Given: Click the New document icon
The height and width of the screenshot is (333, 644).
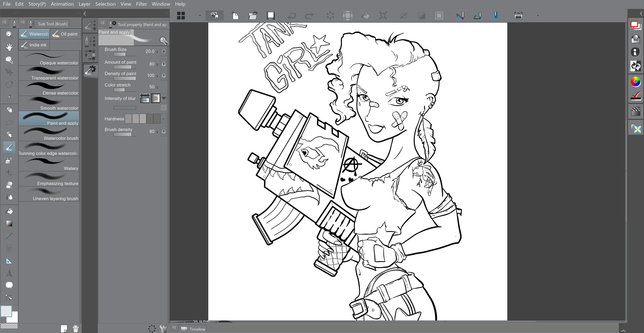Looking at the screenshot, I should (235, 16).
